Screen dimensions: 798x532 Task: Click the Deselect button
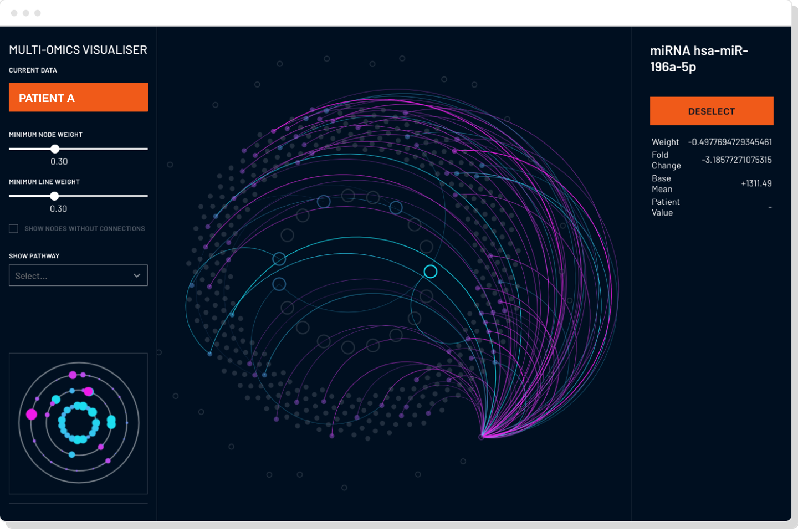712,111
